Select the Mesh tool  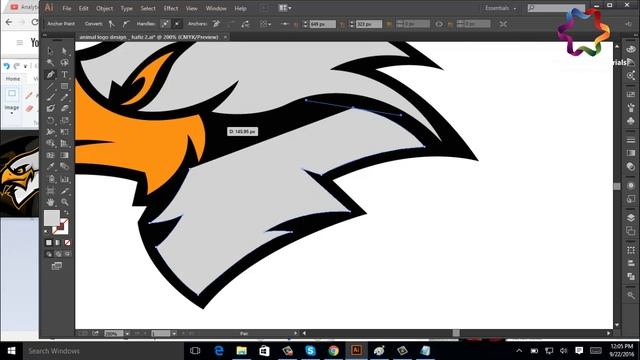(50, 155)
